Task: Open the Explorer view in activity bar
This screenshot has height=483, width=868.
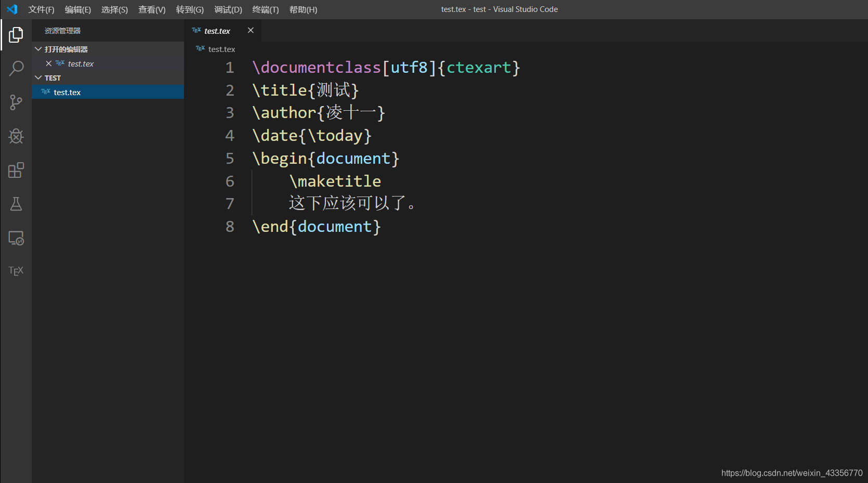Action: (x=16, y=35)
